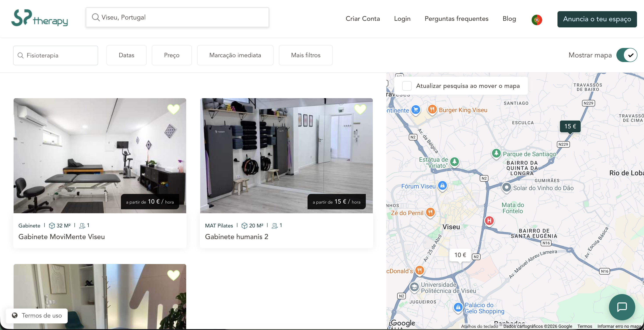Click the Google logo on the map

pyautogui.click(x=403, y=323)
